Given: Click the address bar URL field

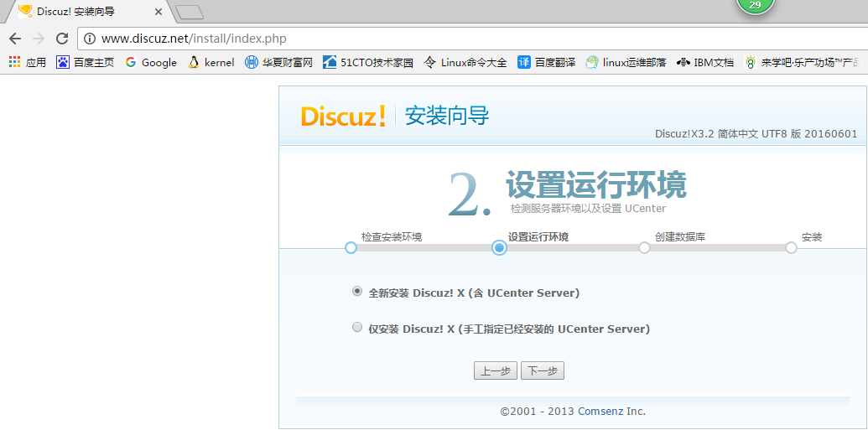Looking at the screenshot, I should tap(470, 39).
